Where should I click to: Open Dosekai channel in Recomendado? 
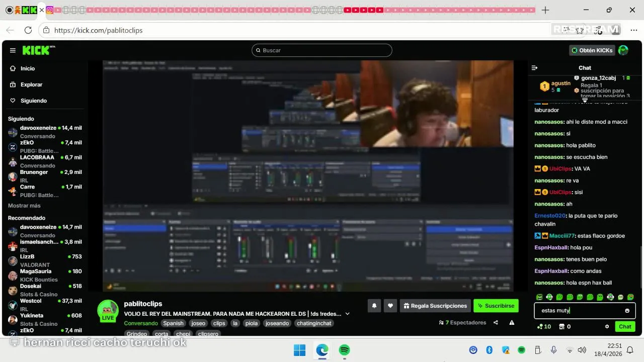coord(44,290)
